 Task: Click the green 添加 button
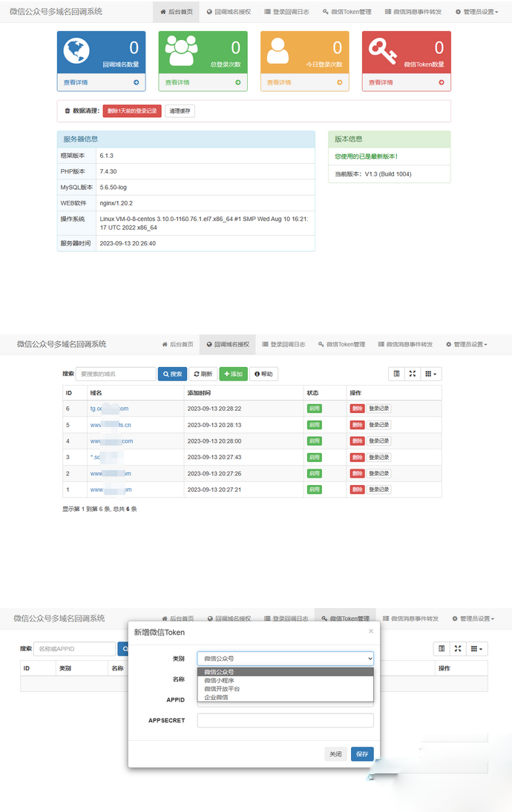click(x=233, y=374)
